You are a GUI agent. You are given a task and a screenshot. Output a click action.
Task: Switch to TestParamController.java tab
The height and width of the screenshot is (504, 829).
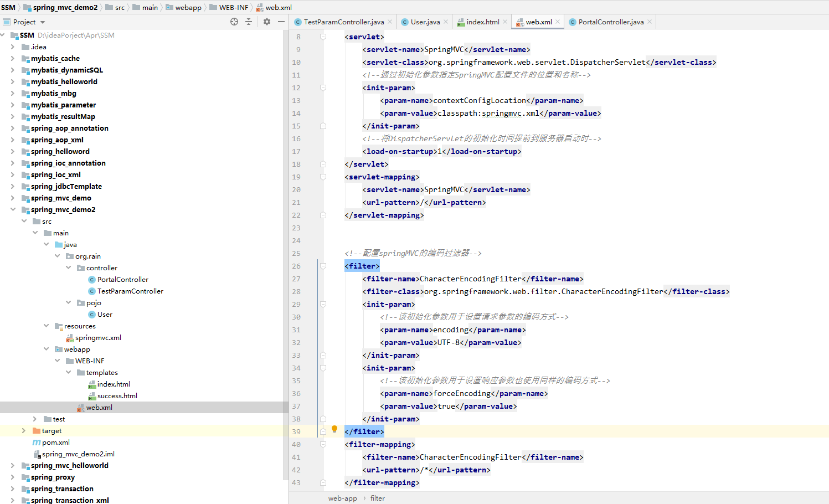pyautogui.click(x=343, y=22)
